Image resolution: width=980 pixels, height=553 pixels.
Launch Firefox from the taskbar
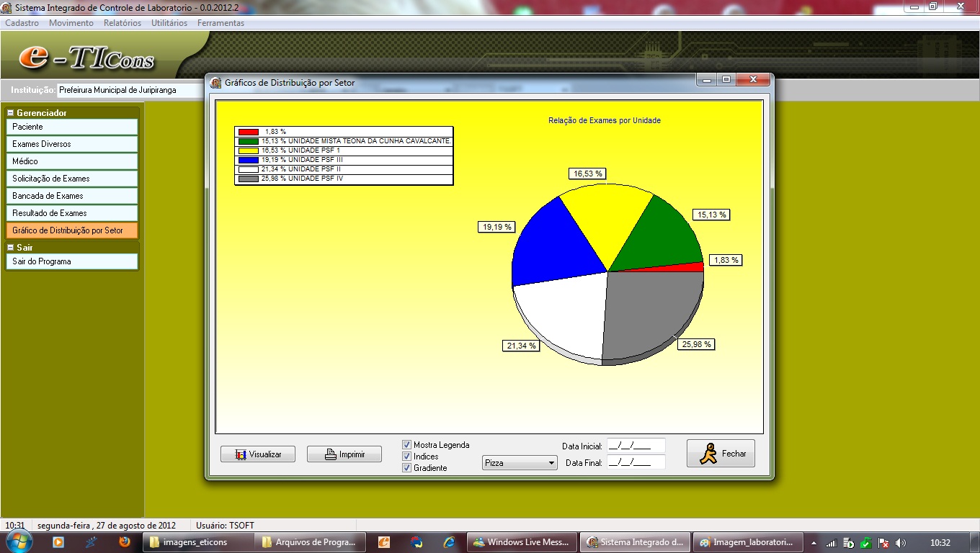(124, 542)
